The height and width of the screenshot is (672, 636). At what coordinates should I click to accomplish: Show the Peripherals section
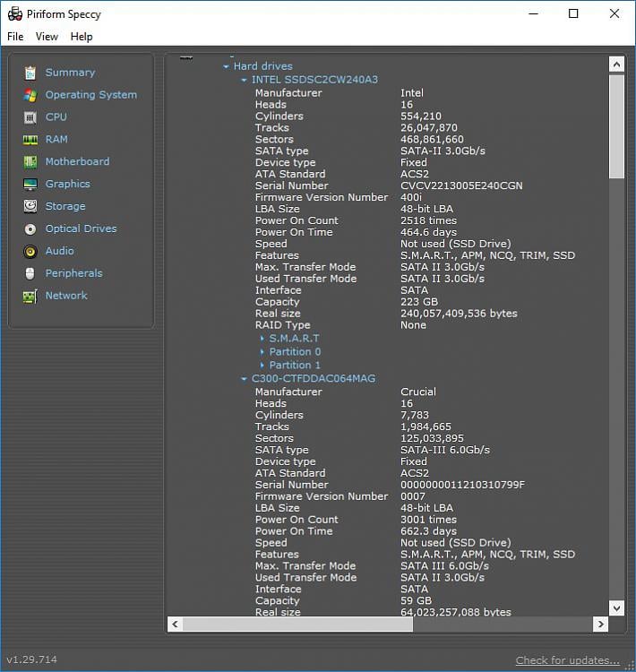click(74, 273)
